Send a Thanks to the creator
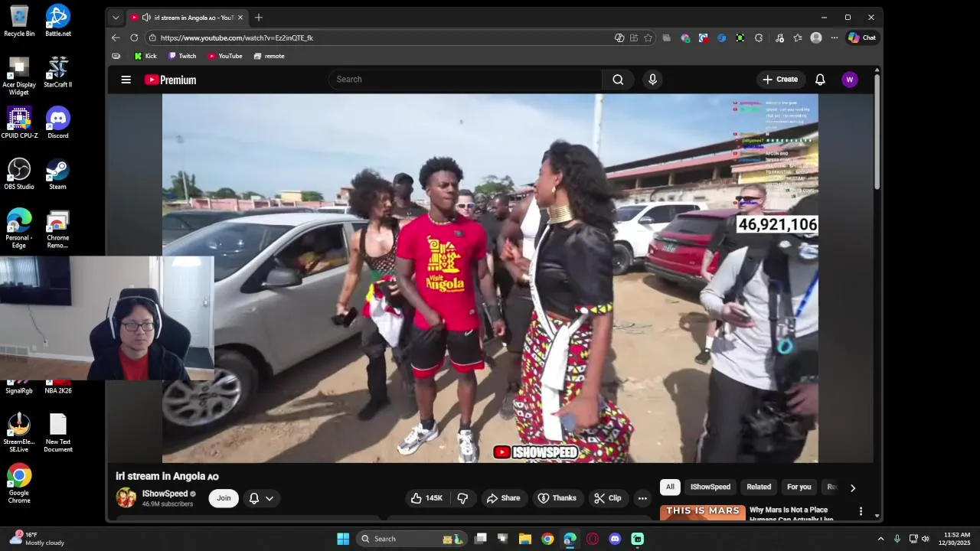This screenshot has height=551, width=980. tap(557, 498)
